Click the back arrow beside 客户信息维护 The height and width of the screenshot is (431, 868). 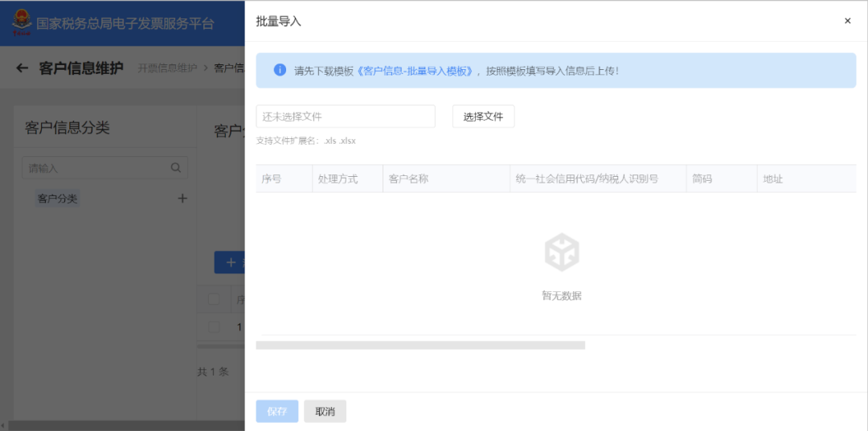(x=23, y=68)
